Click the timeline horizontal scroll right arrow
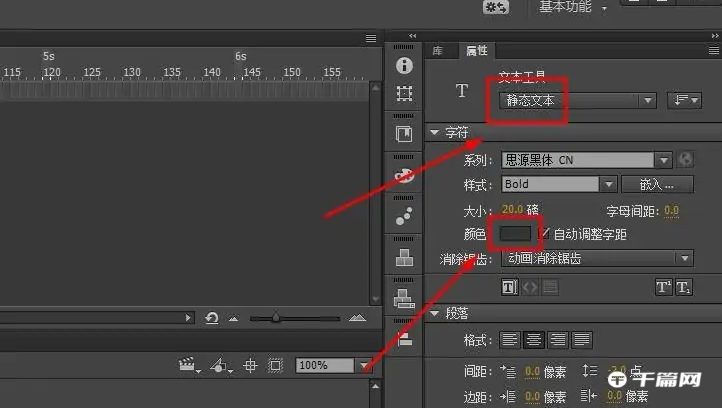722x408 pixels. pos(188,317)
